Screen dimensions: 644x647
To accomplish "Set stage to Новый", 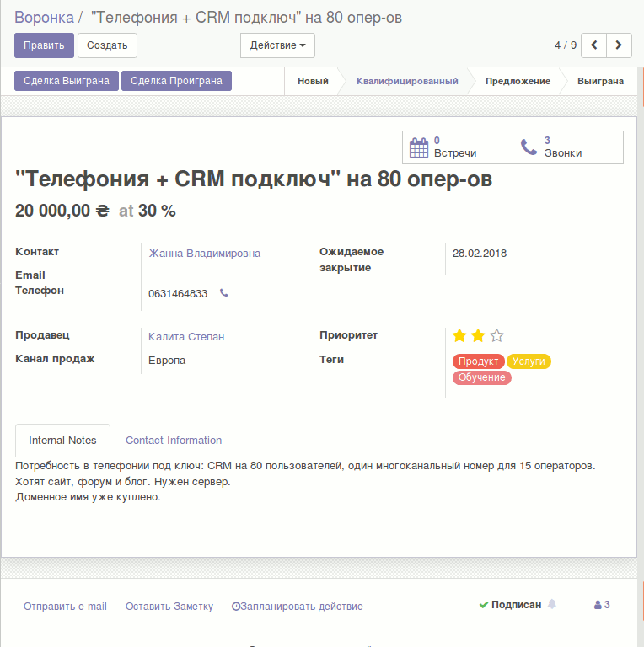I will 313,81.
